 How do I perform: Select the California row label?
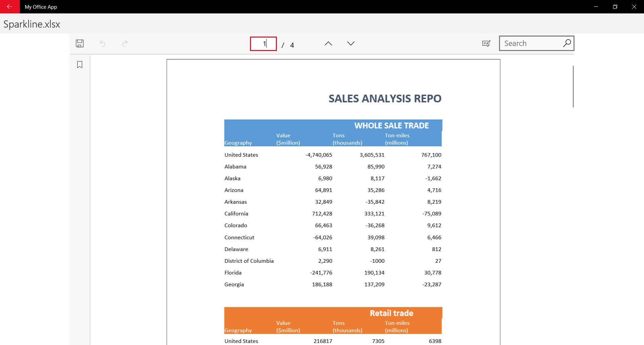(x=236, y=213)
